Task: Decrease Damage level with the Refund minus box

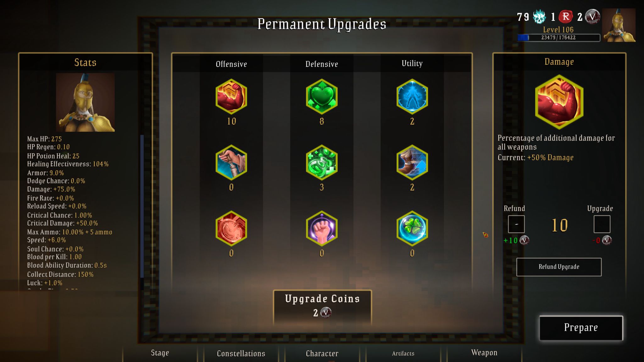Action: (516, 224)
